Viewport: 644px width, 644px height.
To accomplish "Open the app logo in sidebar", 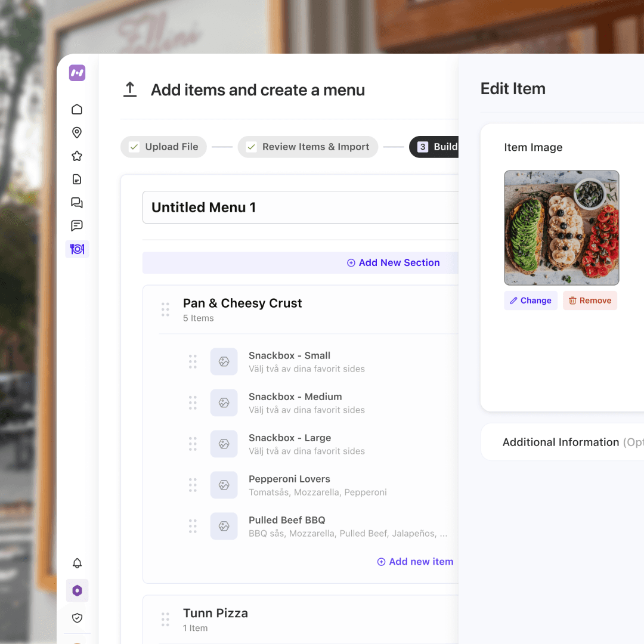I will tap(77, 73).
